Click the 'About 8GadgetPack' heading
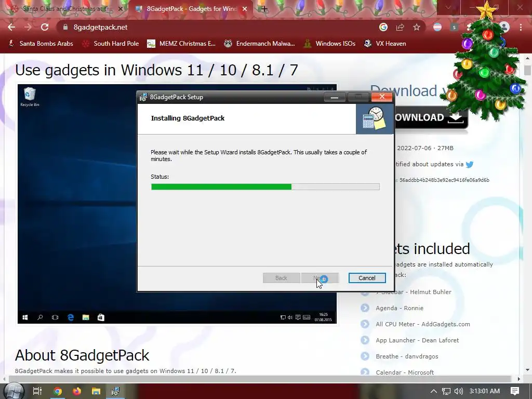 tap(82, 355)
